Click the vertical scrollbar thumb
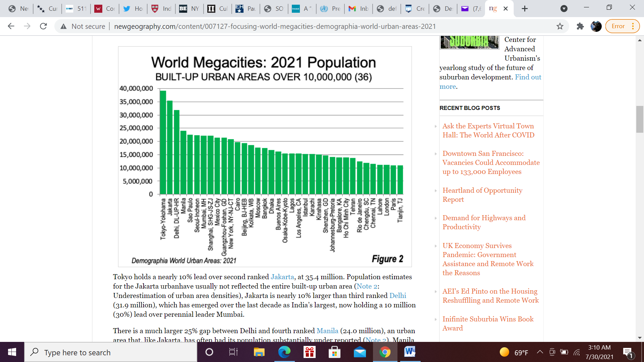This screenshot has width=644, height=362. click(x=640, y=119)
